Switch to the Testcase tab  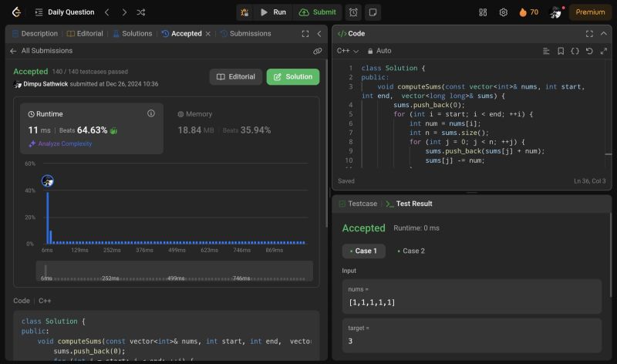point(358,204)
